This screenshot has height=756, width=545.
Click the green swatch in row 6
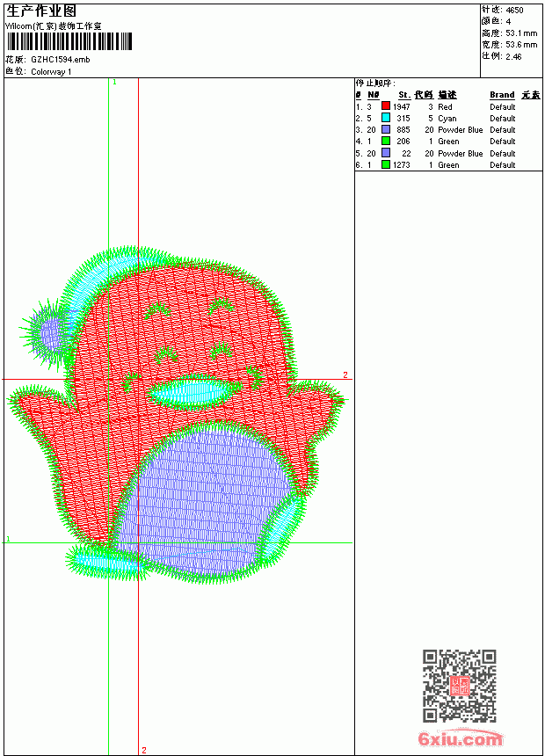point(386,164)
